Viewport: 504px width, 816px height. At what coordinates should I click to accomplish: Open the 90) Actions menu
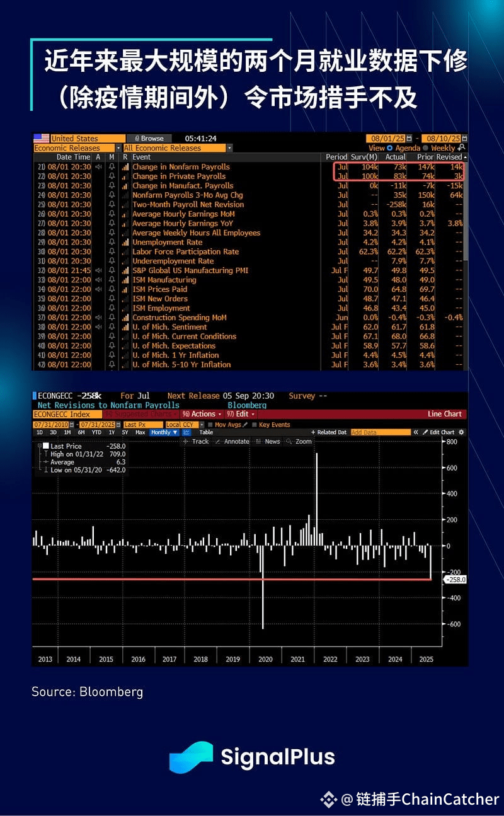[x=202, y=414]
